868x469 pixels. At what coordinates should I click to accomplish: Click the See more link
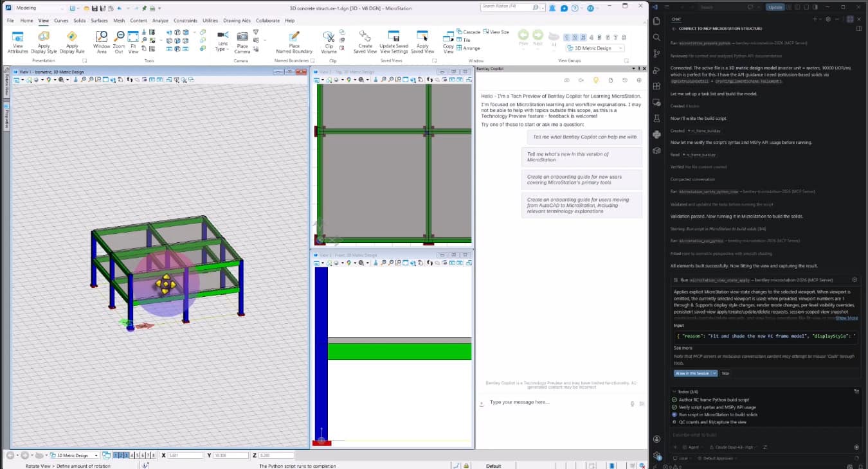(682, 348)
